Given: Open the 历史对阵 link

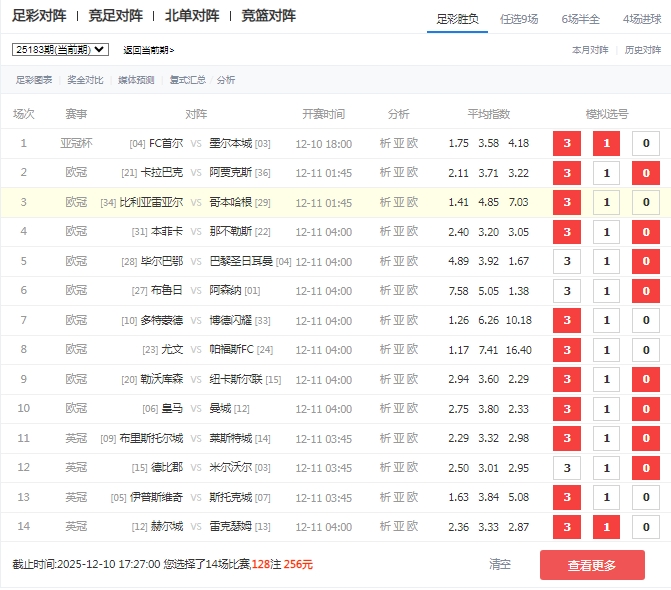Looking at the screenshot, I should [642, 49].
